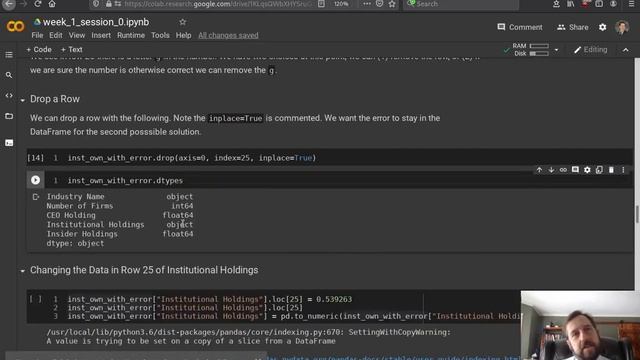Click the browser Search box

click(x=461, y=4)
